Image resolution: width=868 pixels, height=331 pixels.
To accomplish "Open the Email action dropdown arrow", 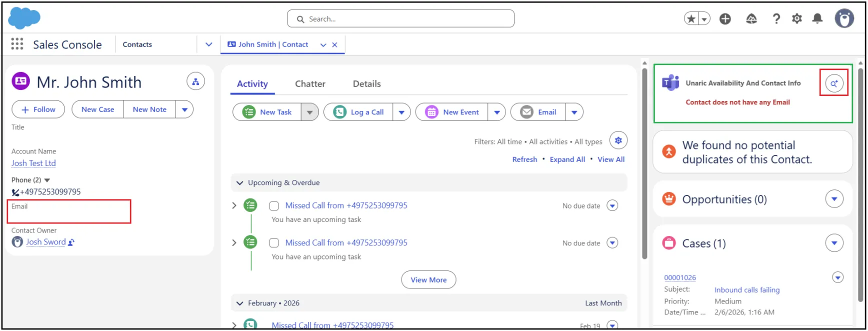I will coord(574,112).
